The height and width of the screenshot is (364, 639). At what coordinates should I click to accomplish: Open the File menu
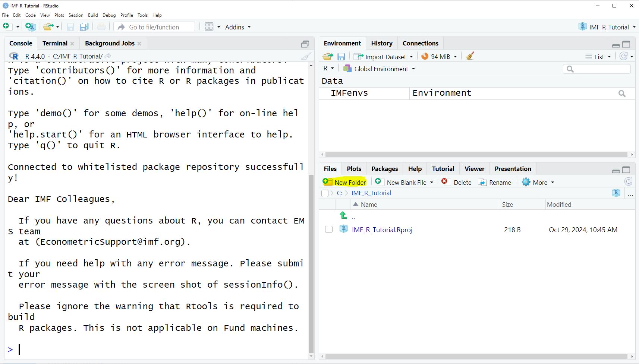click(x=5, y=15)
